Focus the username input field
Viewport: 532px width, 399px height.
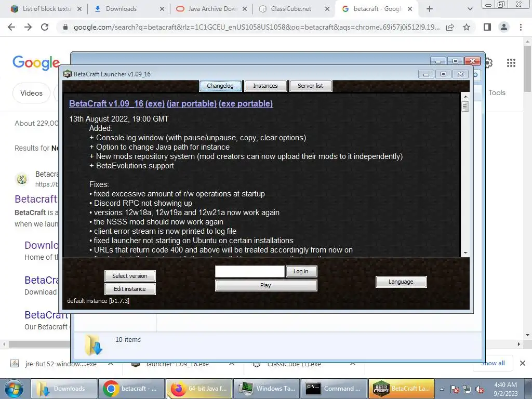250,271
